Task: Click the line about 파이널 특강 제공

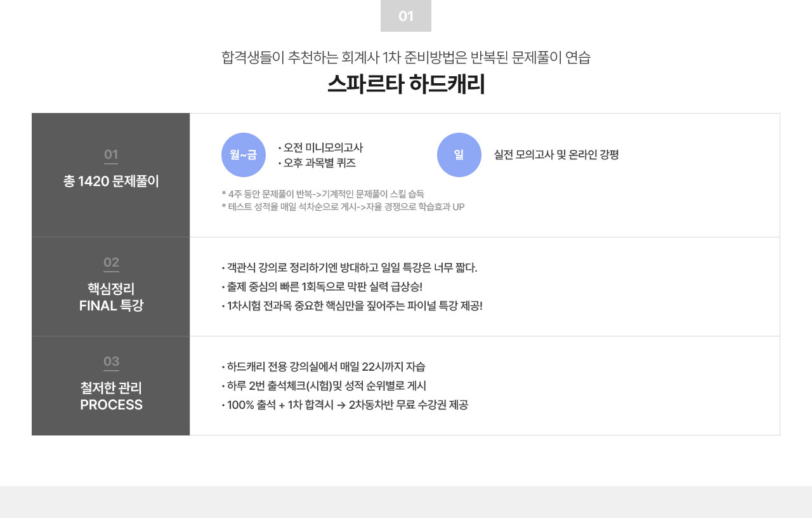Action: (352, 306)
